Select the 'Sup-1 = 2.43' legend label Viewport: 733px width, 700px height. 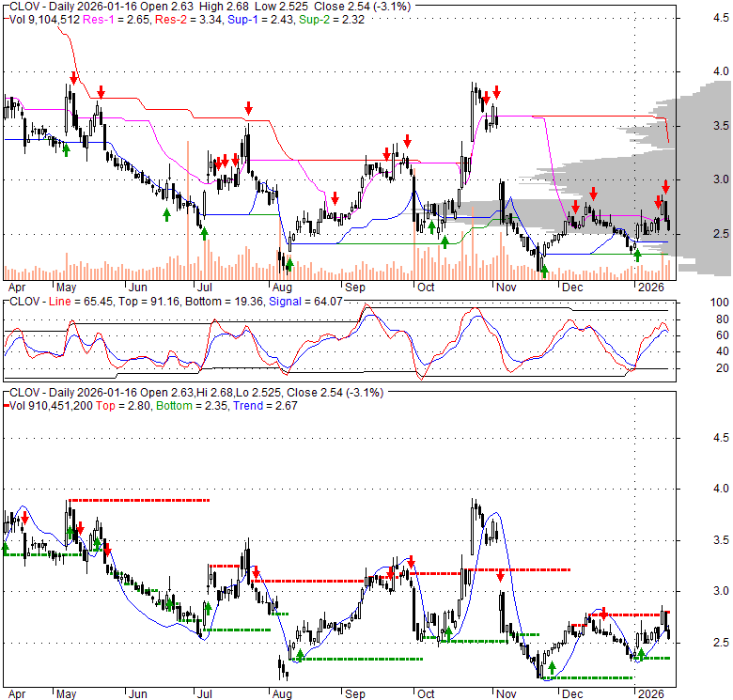tap(261, 20)
